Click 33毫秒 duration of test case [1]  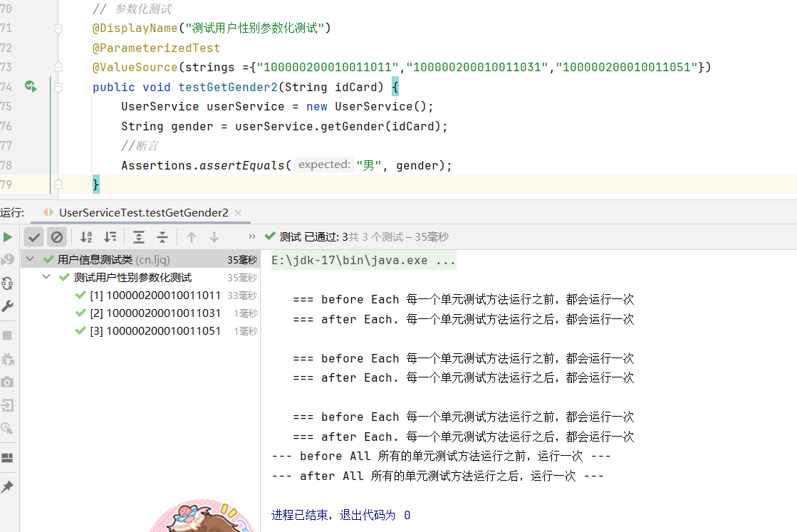point(242,296)
